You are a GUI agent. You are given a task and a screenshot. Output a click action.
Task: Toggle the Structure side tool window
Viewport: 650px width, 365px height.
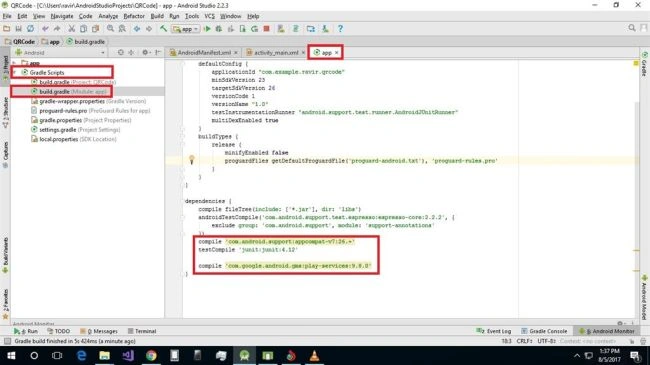[x=5, y=112]
